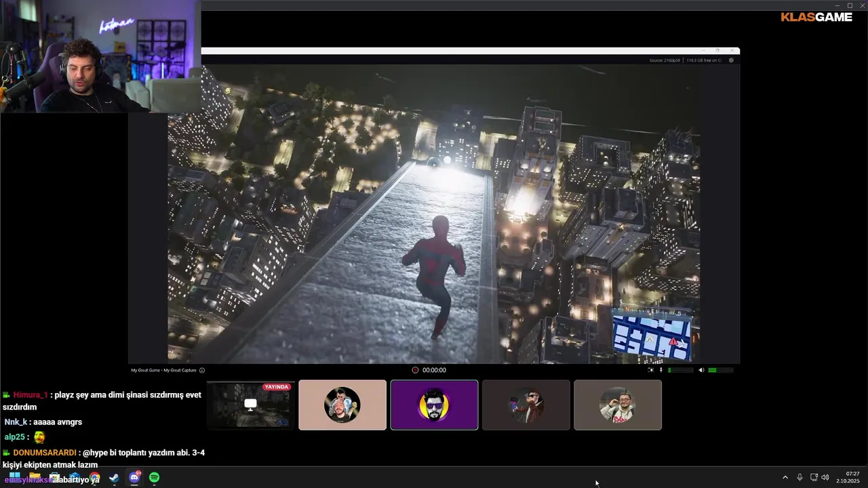Open network status tray icon
Viewport: 868px width, 488px height.
click(814, 477)
